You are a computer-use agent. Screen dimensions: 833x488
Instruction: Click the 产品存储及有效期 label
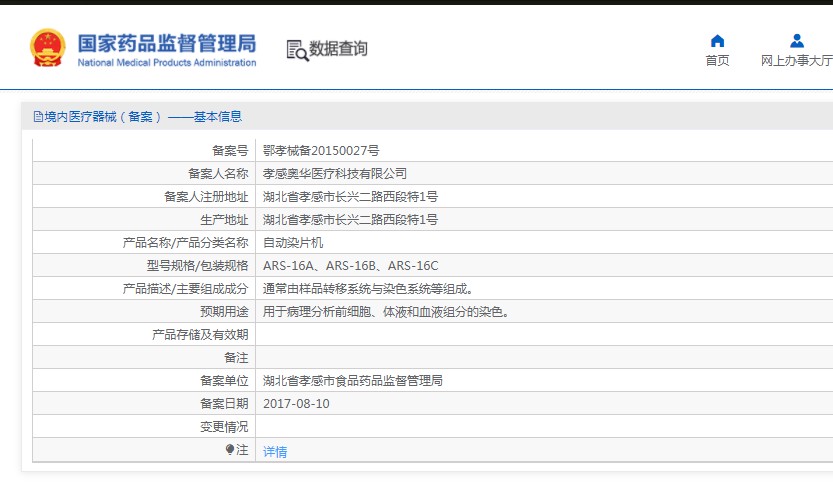click(200, 335)
